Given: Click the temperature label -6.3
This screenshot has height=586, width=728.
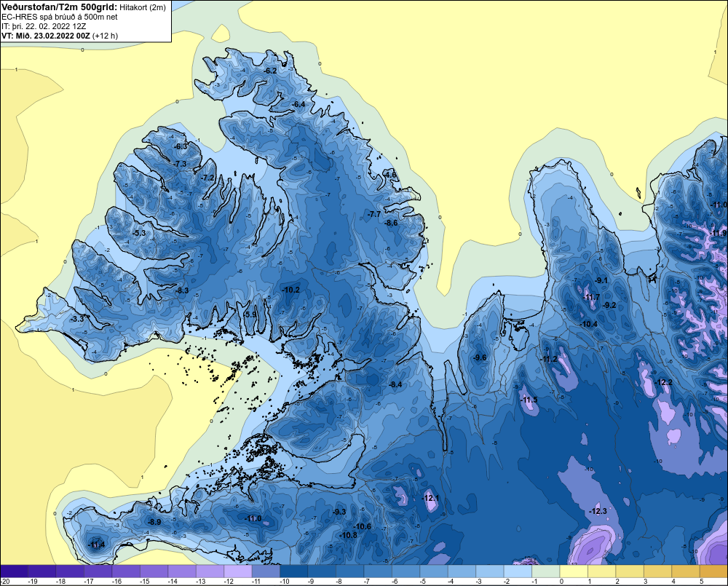Looking at the screenshot, I should click(x=181, y=146).
